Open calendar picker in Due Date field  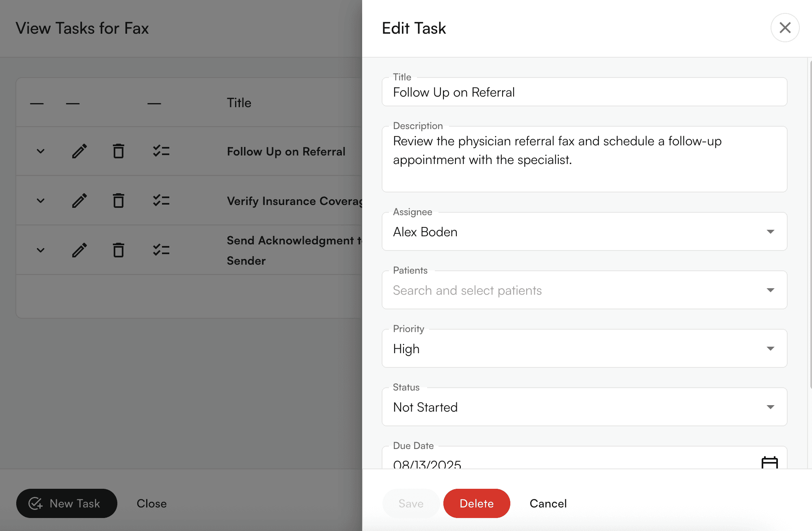point(769,463)
